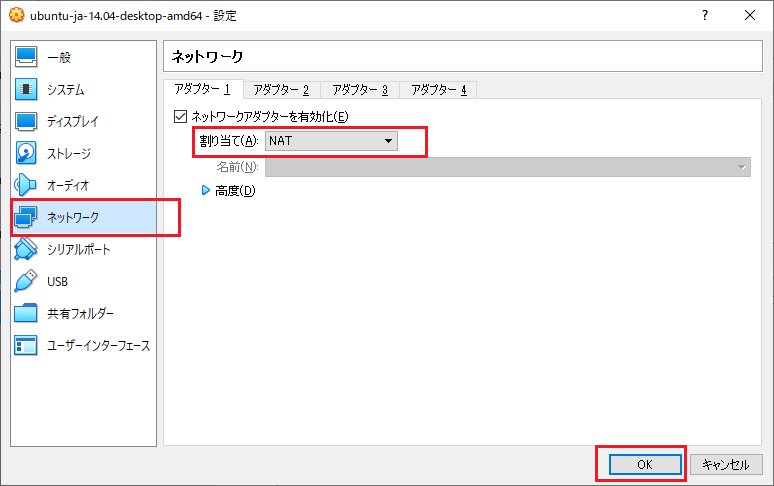Click the ストレージ (Storage) disk icon
Screen dimensions: 774x486
pos(27,154)
